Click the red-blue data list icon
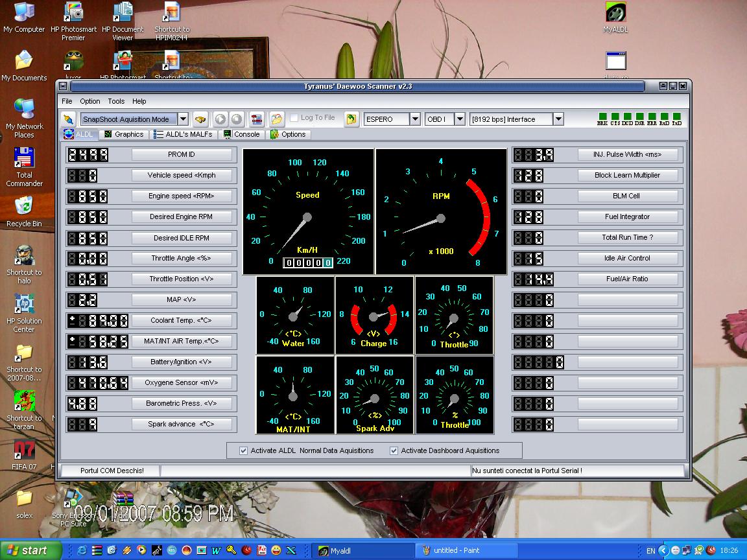This screenshot has width=747, height=560. (x=257, y=119)
